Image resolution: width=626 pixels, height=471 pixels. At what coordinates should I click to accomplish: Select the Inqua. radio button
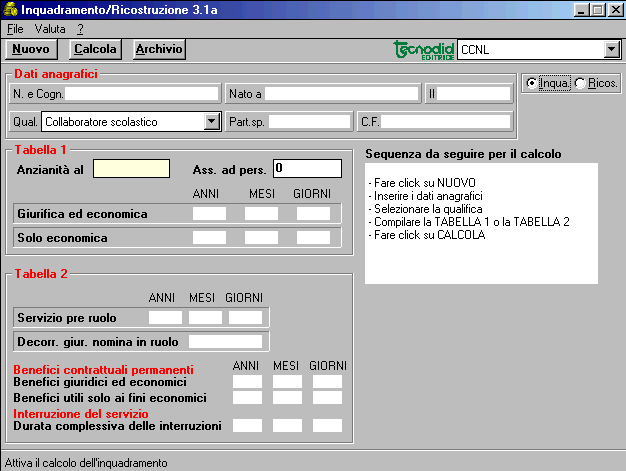click(x=532, y=84)
